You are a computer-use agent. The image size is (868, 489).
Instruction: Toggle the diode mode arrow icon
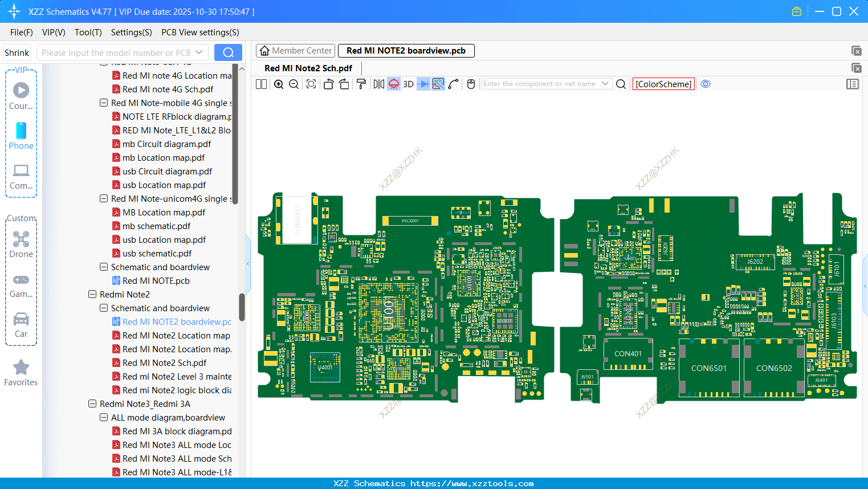pyautogui.click(x=423, y=84)
